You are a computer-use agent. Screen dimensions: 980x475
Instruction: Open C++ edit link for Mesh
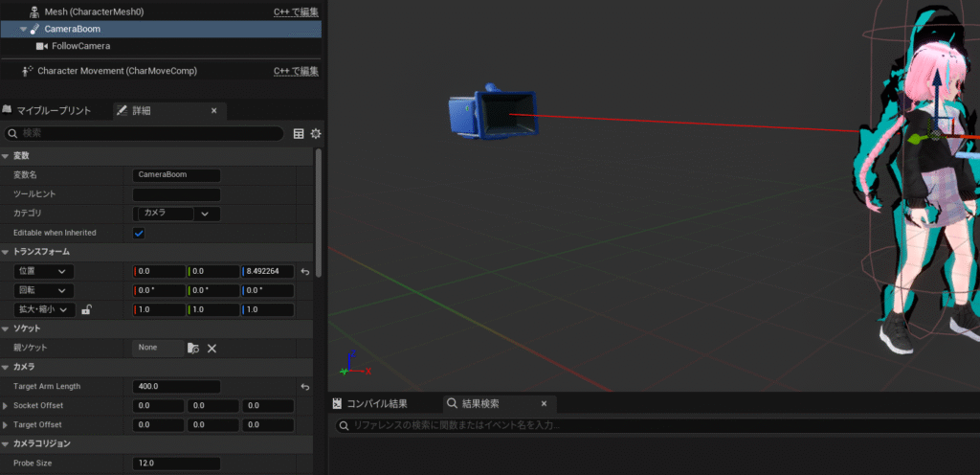pos(296,11)
